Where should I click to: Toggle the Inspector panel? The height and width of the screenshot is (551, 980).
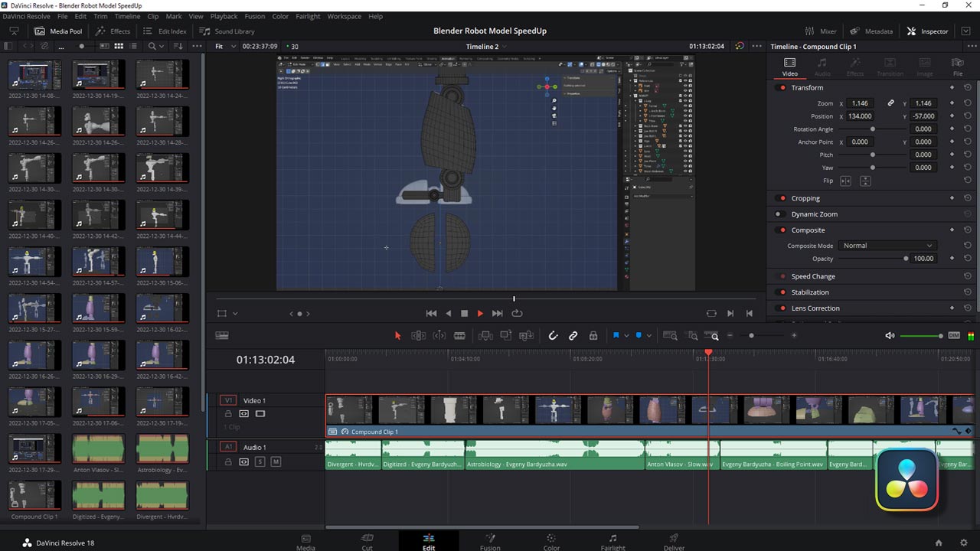click(x=927, y=31)
